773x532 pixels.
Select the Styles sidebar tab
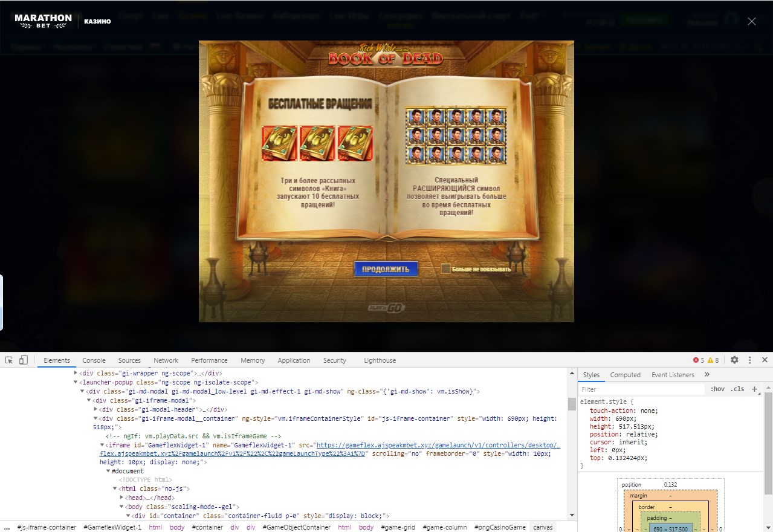[591, 375]
